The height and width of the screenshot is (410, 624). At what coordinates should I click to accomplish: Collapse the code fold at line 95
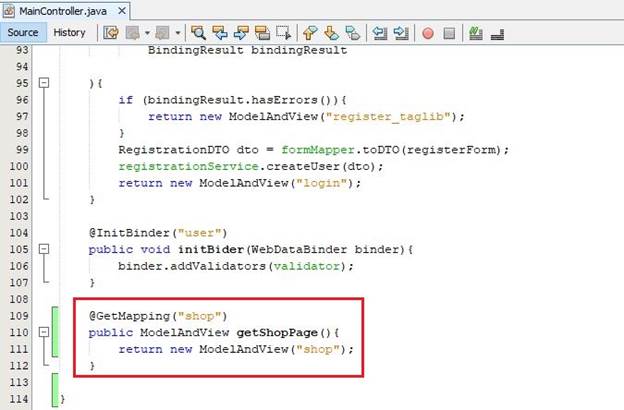coord(44,83)
